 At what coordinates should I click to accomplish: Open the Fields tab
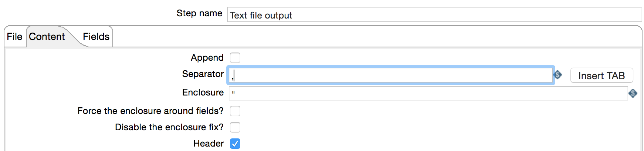[96, 37]
